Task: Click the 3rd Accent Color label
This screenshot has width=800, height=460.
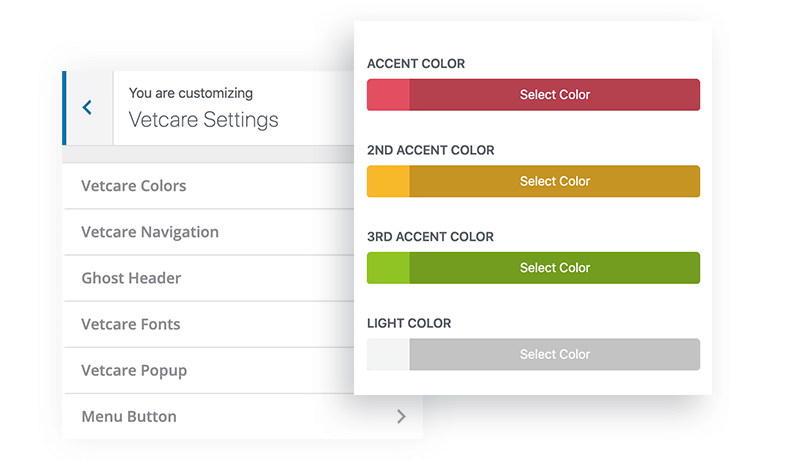Action: coord(430,237)
